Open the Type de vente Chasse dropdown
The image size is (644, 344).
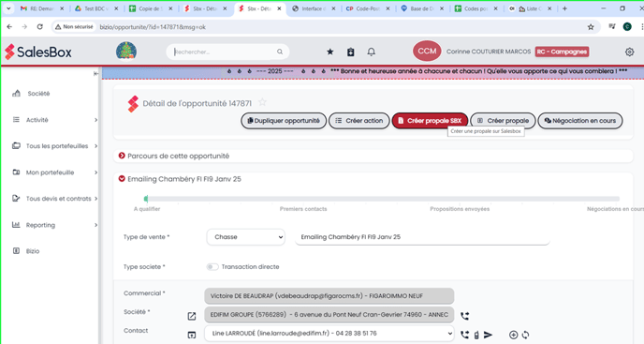click(245, 237)
